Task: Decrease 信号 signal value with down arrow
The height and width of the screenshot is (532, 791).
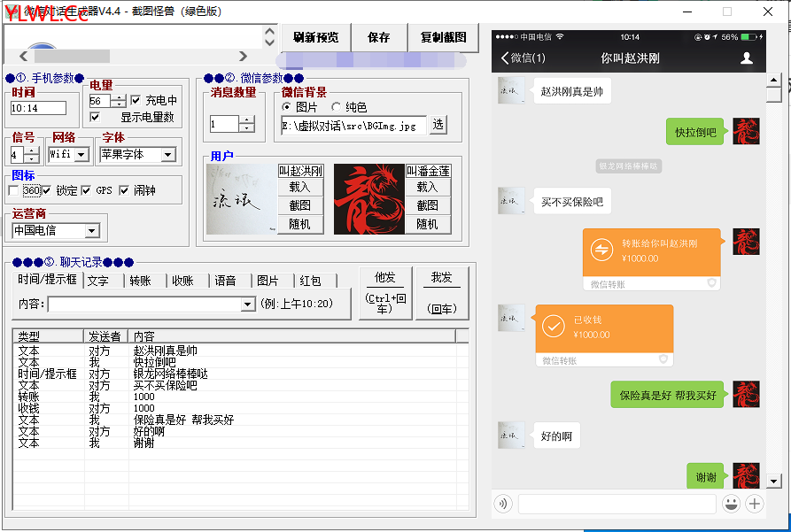Action: 31,158
